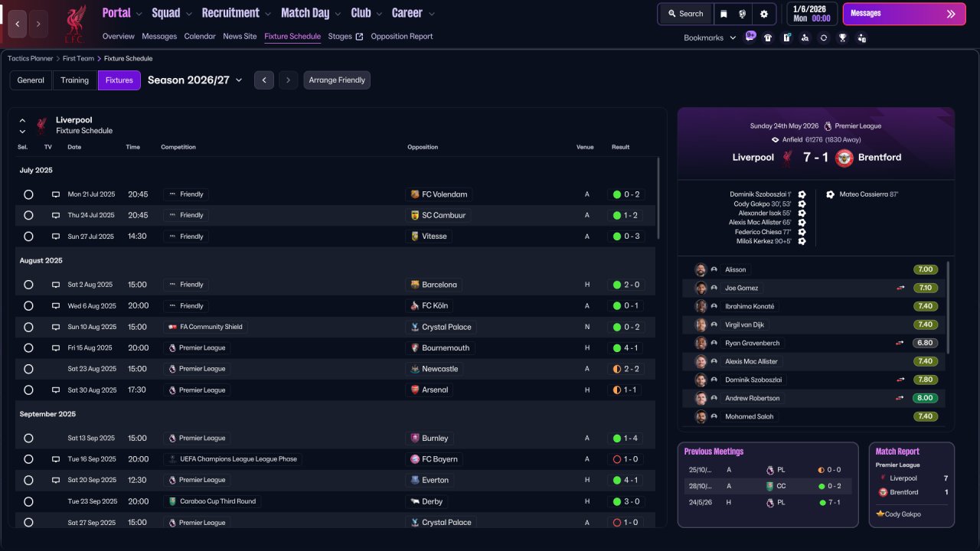Select the radio button for Burnley fixture
The width and height of the screenshot is (980, 551).
(x=28, y=439)
